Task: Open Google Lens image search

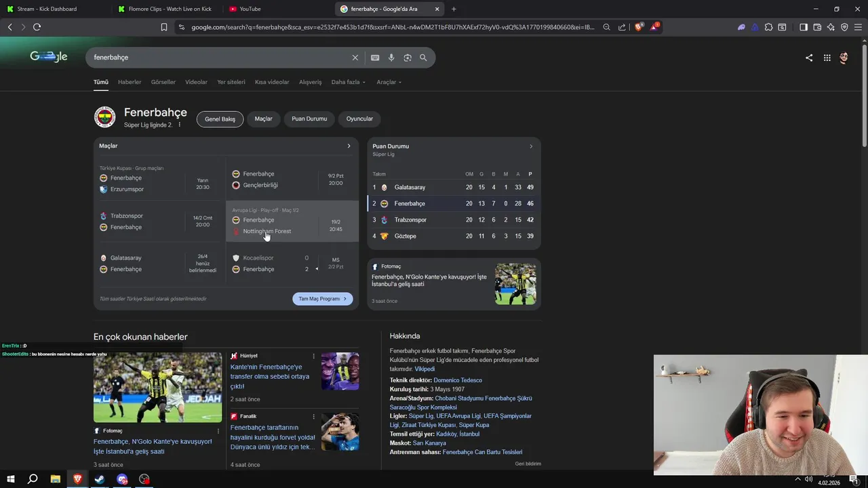Action: [x=408, y=58]
